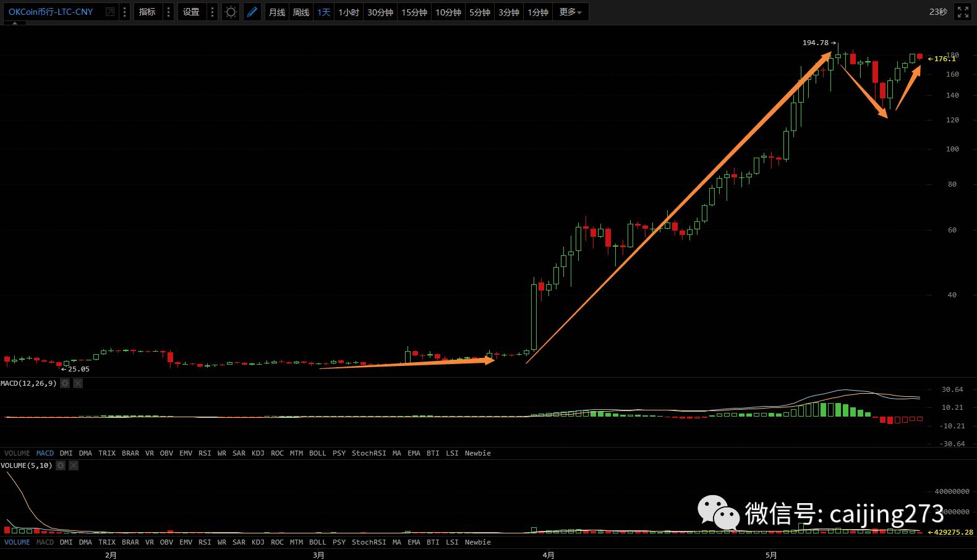
Task: Toggle the brightness theme sun icon
Action: tap(231, 12)
